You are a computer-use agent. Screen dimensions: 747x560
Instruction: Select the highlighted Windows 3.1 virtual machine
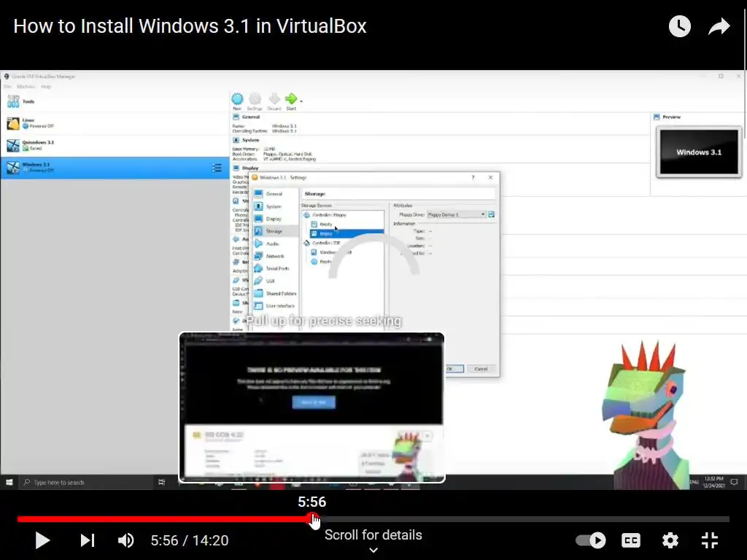click(x=115, y=168)
